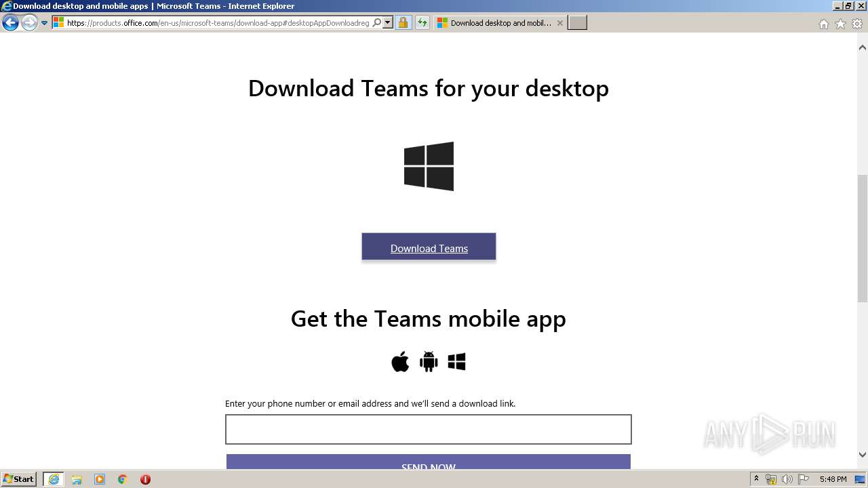Click the Microsoft site icon in address bar
868x488 pixels.
point(58,23)
